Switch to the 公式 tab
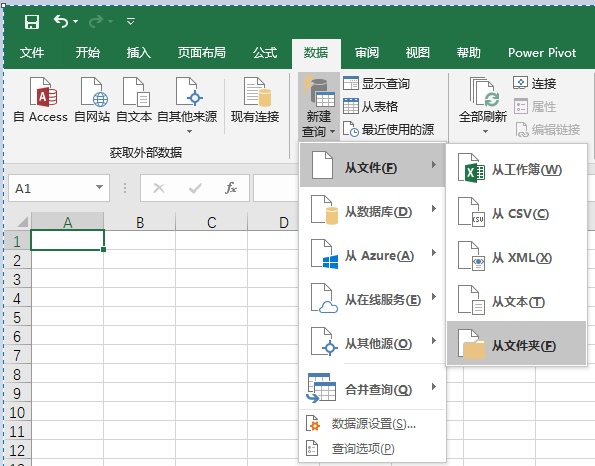Image resolution: width=595 pixels, height=466 pixels. [265, 53]
